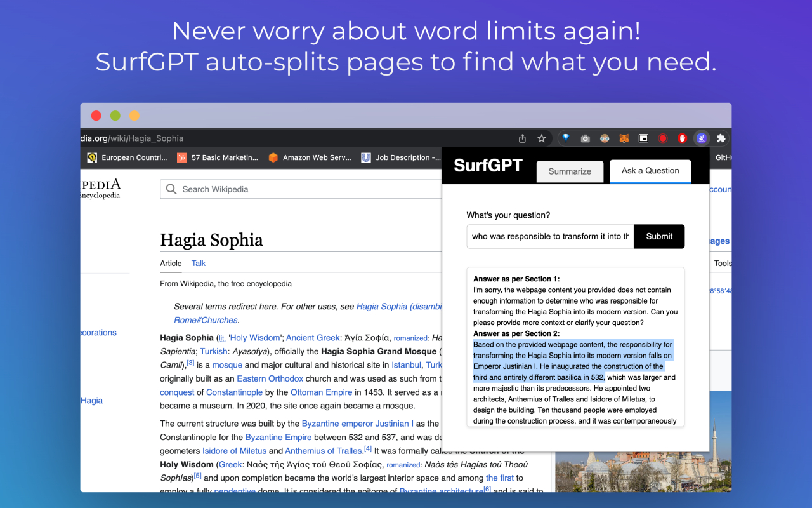Click the Wikipedia search magnifier icon
Viewport: 812px width, 508px height.
[x=171, y=189]
